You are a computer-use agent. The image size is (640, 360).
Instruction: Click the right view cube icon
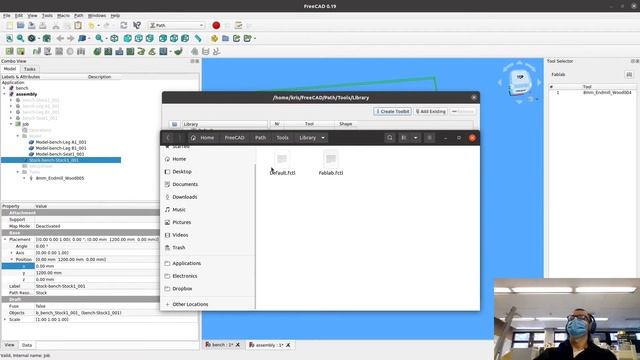tap(150, 38)
